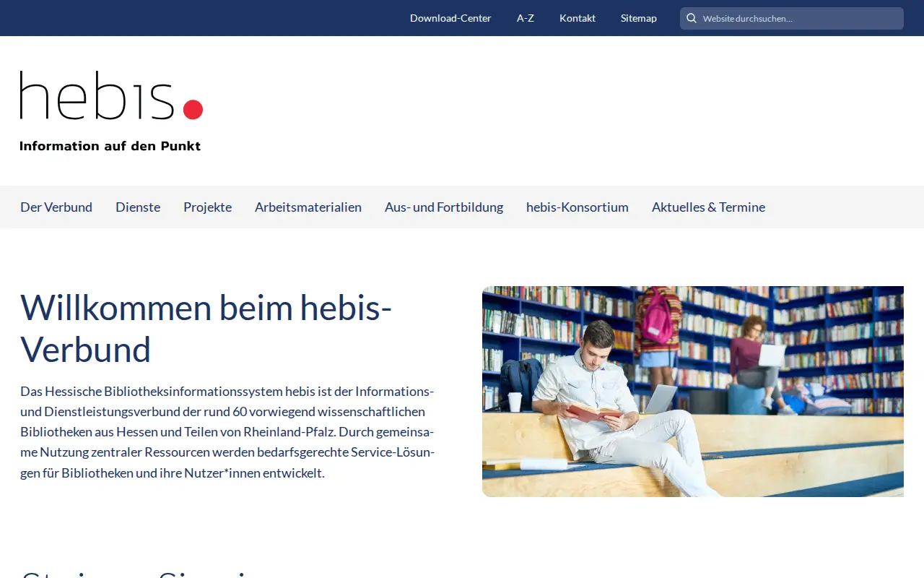Click the paragraph starting Das Hessische Bibliotheksinformationssystem
The image size is (924, 578).
pyautogui.click(x=227, y=433)
